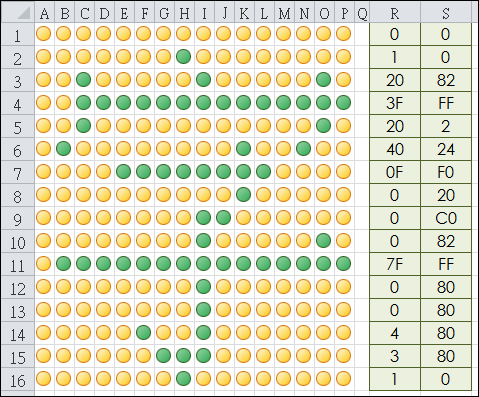Click the green dot in cell K8

pos(243,195)
